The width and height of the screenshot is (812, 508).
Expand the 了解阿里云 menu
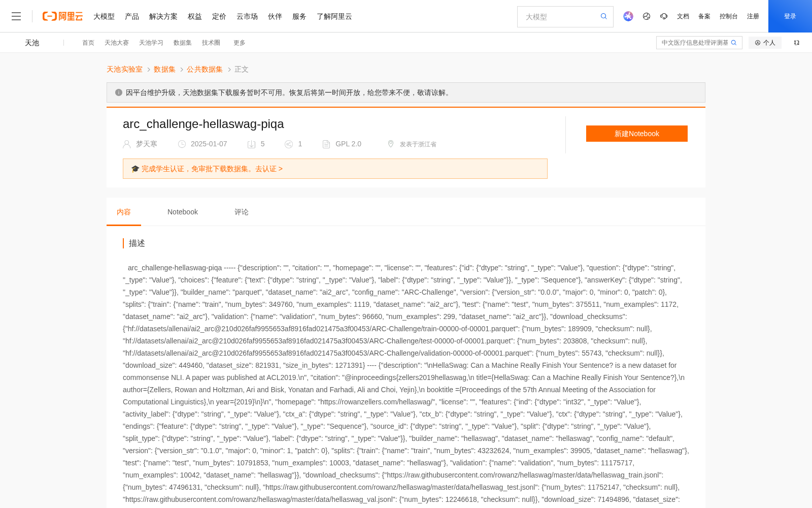click(x=334, y=16)
